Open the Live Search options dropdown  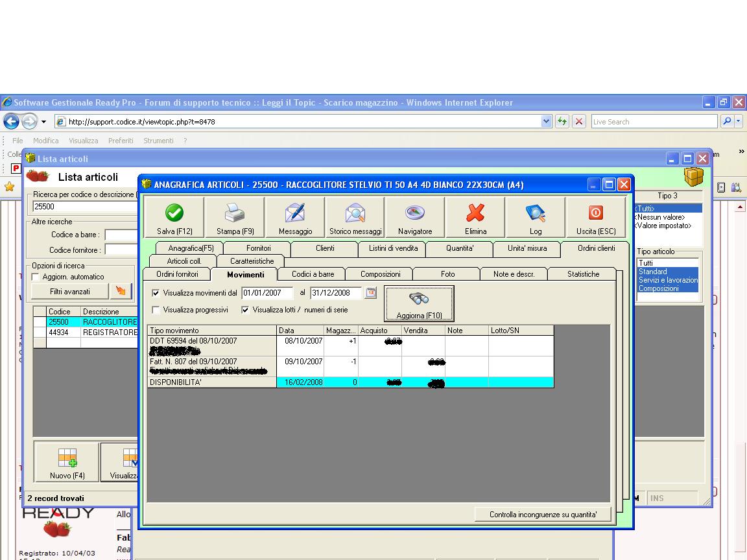pos(739,121)
